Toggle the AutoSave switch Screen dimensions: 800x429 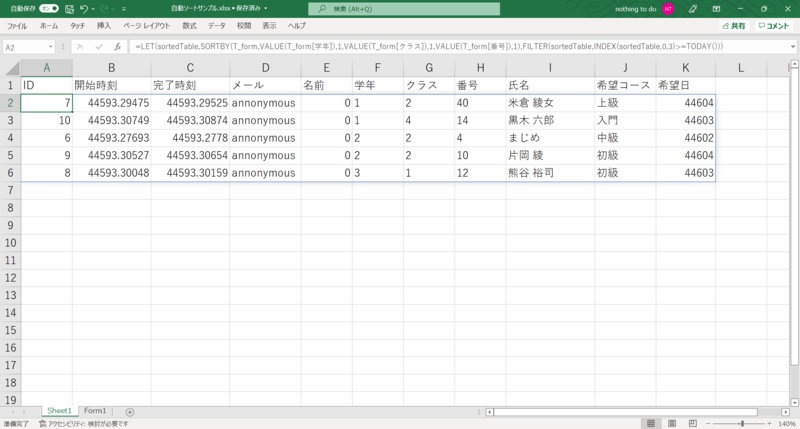point(49,9)
